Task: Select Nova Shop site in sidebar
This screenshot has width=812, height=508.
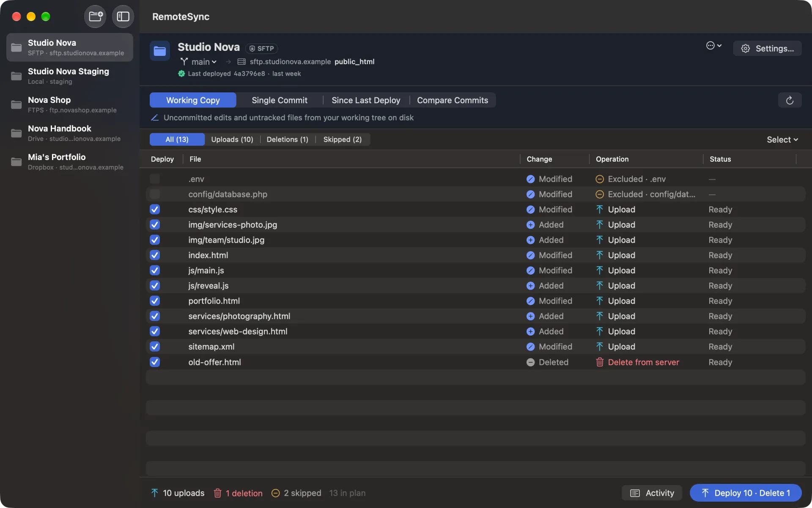Action: pyautogui.click(x=70, y=105)
